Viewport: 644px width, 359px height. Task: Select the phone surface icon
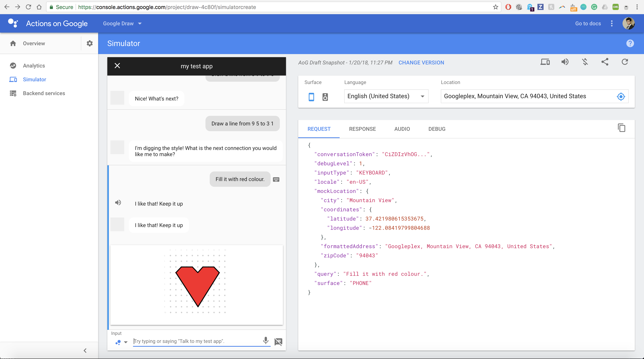click(x=311, y=97)
